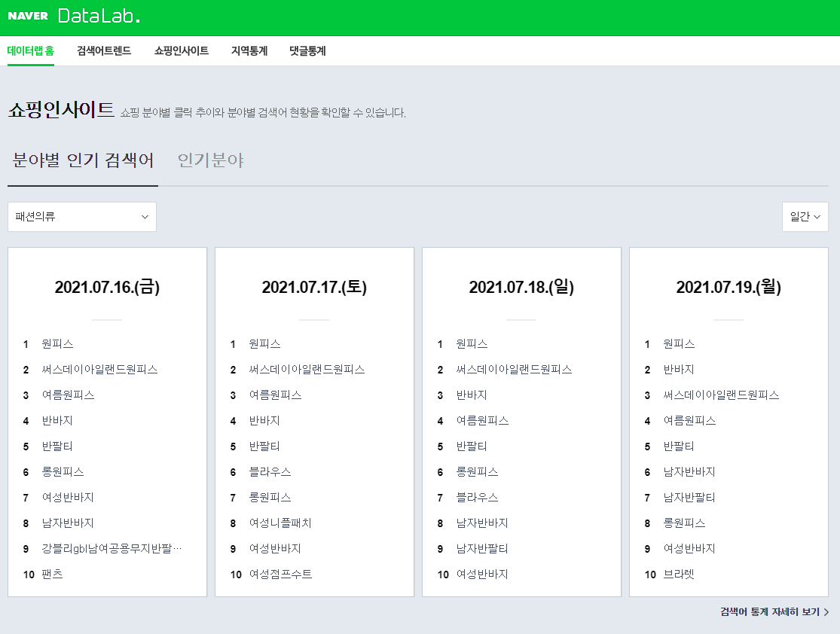Open rank 10 여성반바지 on 07.18
The image size is (840, 634).
click(483, 574)
